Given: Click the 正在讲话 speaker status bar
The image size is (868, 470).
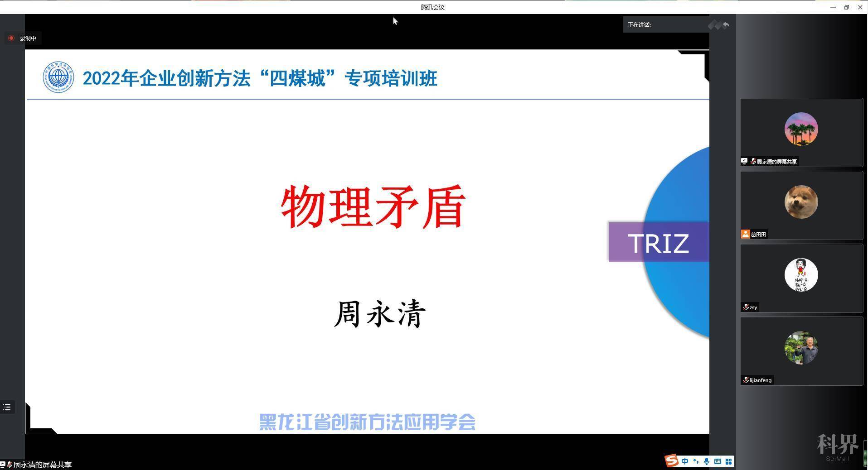Looking at the screenshot, I should [x=665, y=25].
